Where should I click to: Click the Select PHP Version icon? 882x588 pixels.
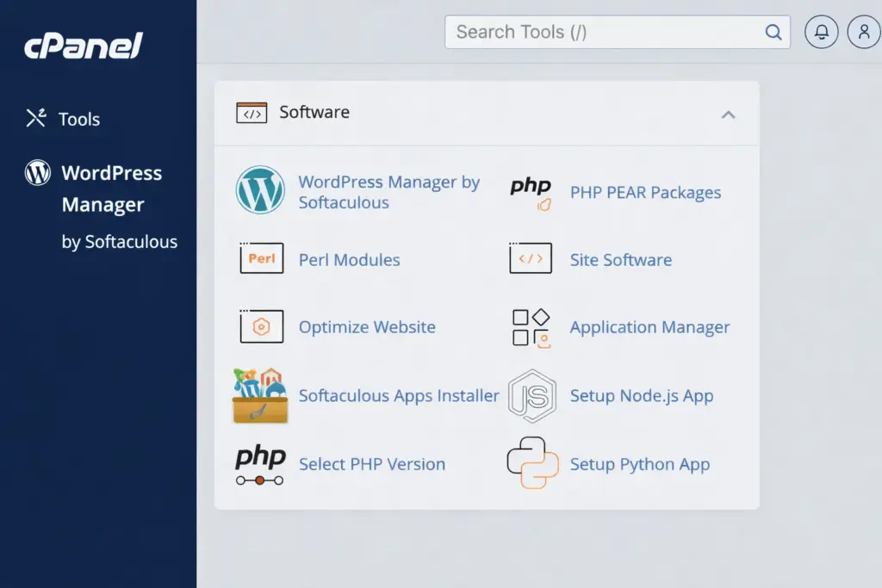click(260, 464)
